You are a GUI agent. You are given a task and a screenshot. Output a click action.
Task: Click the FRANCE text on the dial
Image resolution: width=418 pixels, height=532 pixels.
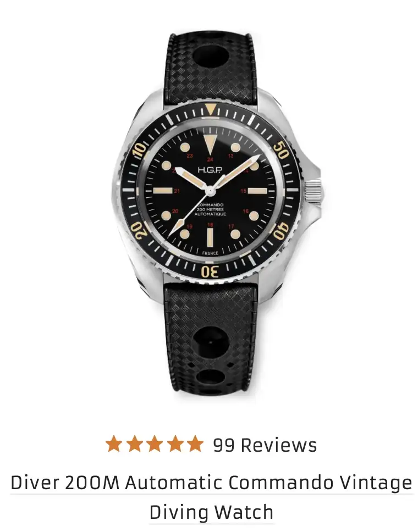click(x=210, y=253)
